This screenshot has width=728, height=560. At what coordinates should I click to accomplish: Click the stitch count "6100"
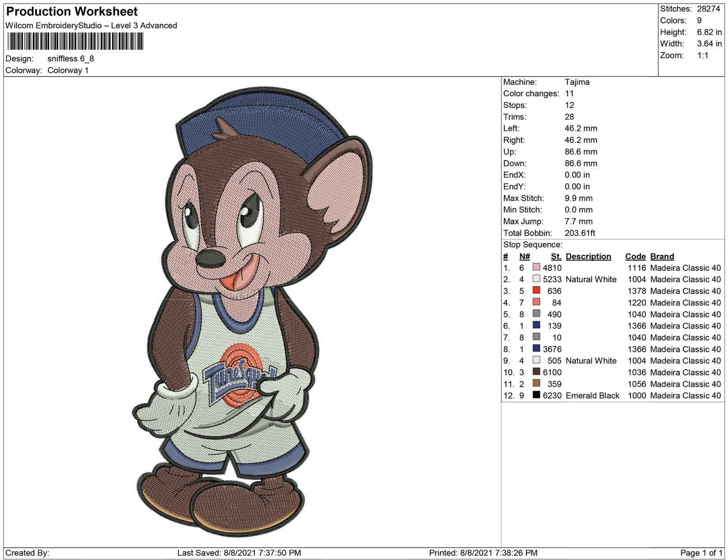pos(552,372)
